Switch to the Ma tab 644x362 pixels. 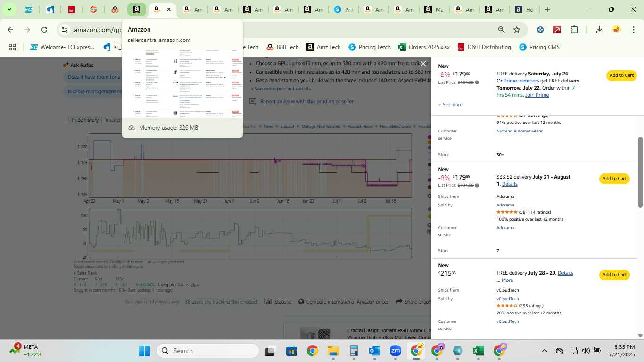click(x=433, y=9)
